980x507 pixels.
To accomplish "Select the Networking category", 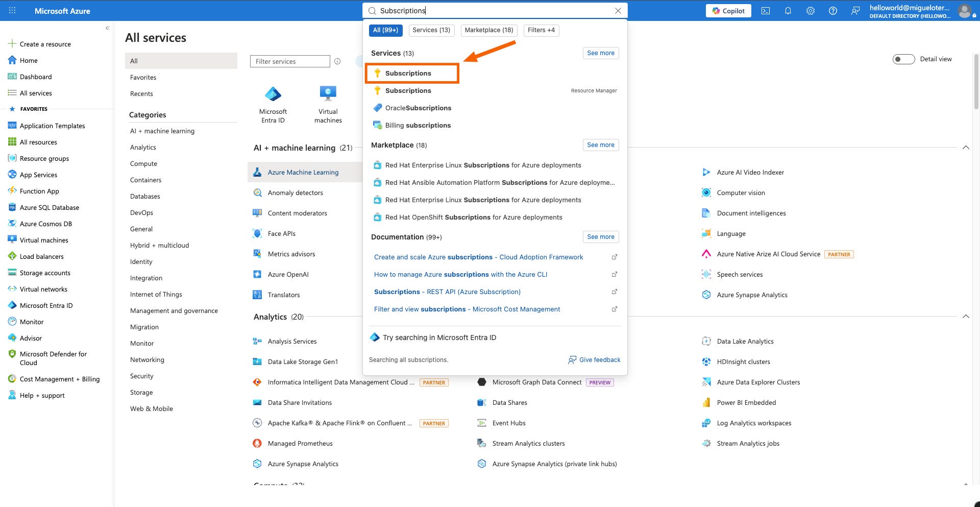I will click(x=147, y=359).
